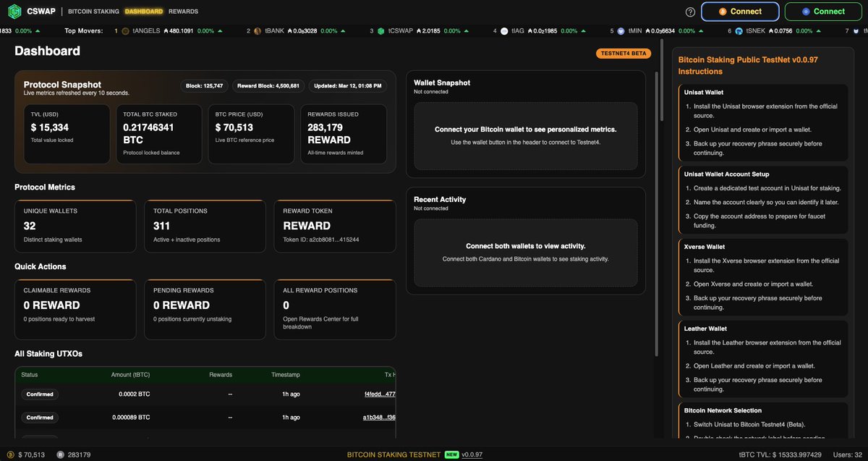Viewport: 868px width, 461px height.
Task: Select DASHBOARD in the navigation menu
Action: tap(145, 12)
